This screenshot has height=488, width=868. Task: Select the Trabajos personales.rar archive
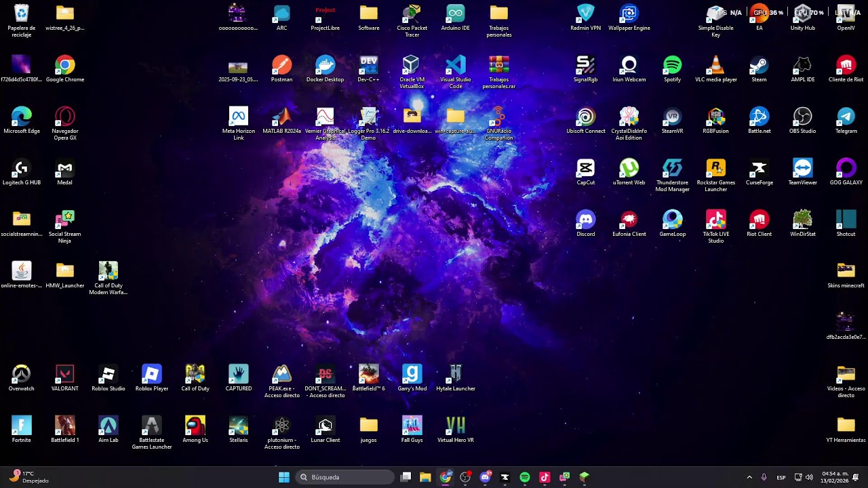click(x=499, y=66)
